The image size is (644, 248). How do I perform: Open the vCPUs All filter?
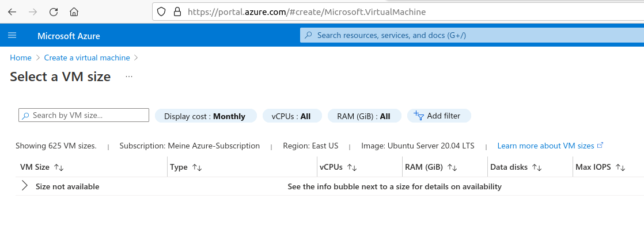(291, 116)
